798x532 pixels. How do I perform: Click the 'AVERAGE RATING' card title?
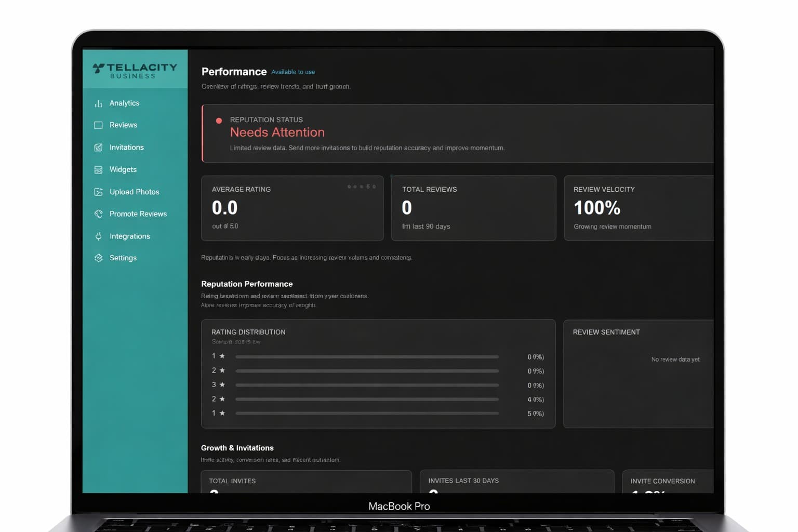coord(241,190)
